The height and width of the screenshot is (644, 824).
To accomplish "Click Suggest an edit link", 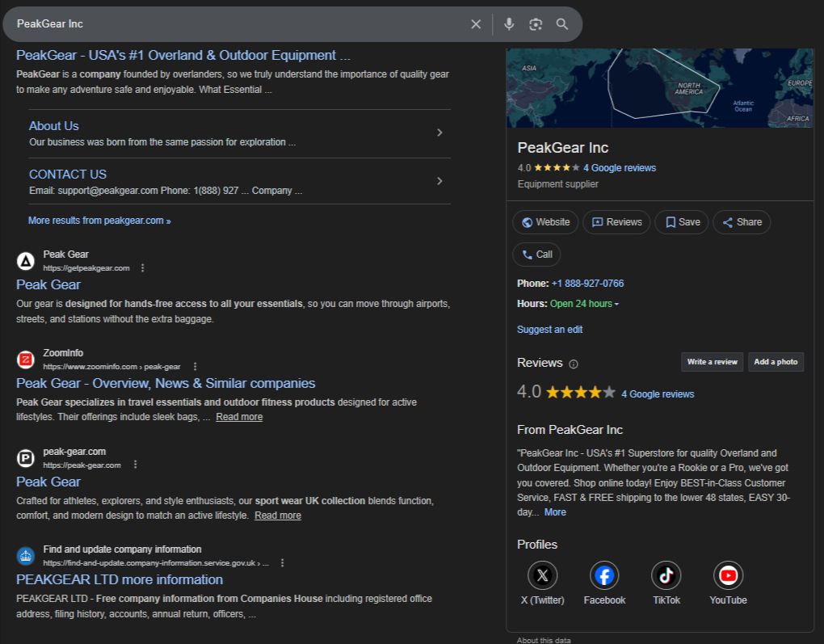I will 549,330.
